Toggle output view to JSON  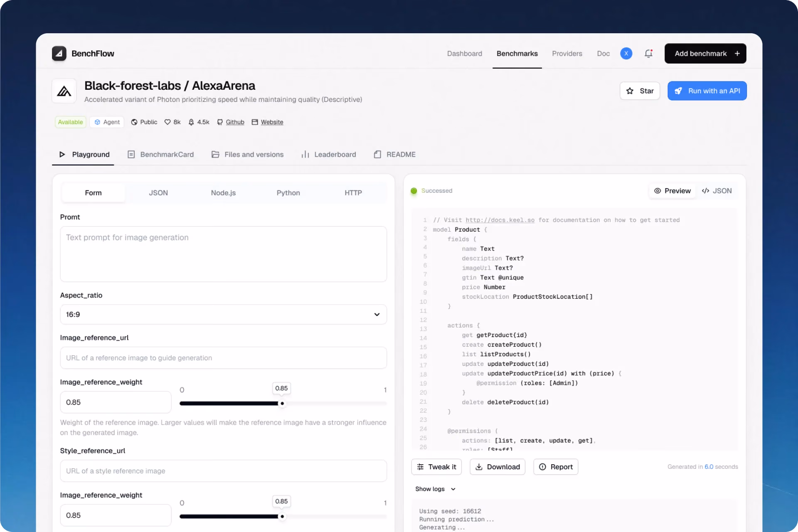pos(717,191)
